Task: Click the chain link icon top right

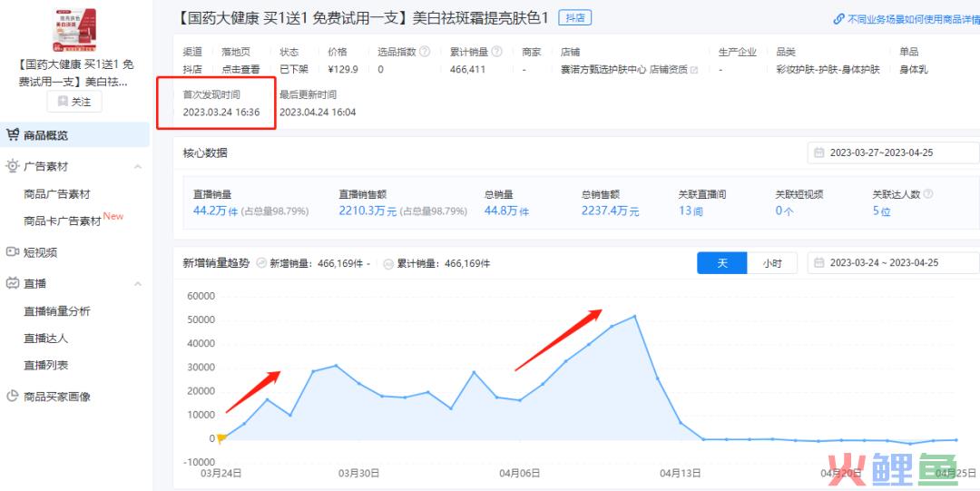Action: [x=839, y=19]
